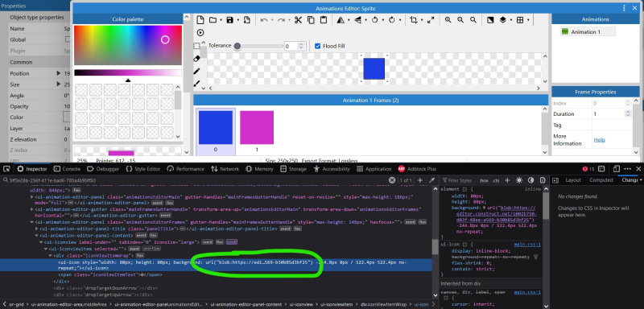This screenshot has height=309, width=644.
Task: Toggle the Flood Fill checkbox
Action: pos(317,46)
